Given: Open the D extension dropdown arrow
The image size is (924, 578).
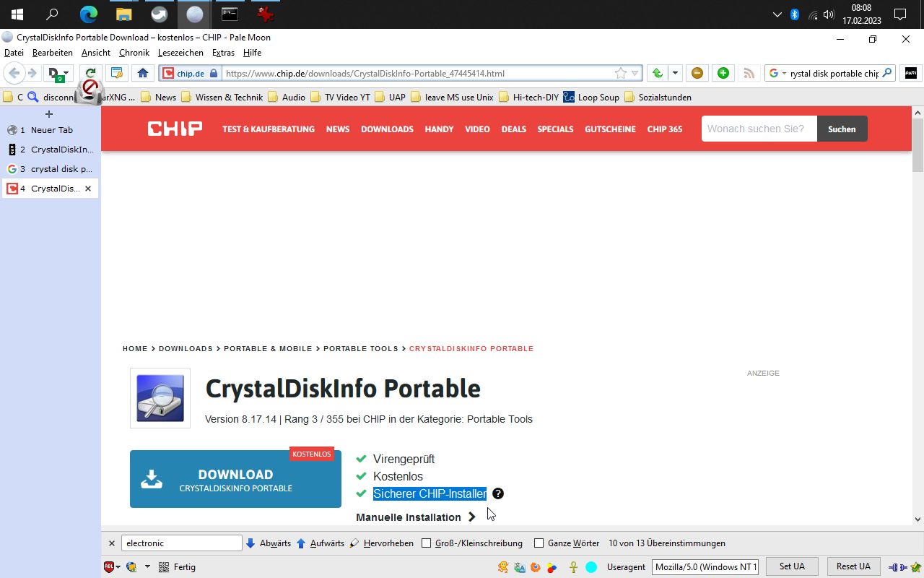Looking at the screenshot, I should 66,73.
